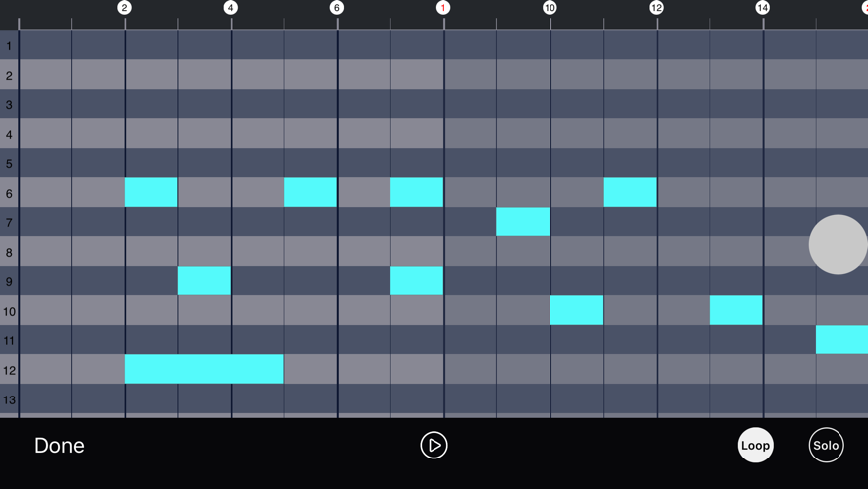Select the bar 4 marker on the ruler

tap(230, 8)
